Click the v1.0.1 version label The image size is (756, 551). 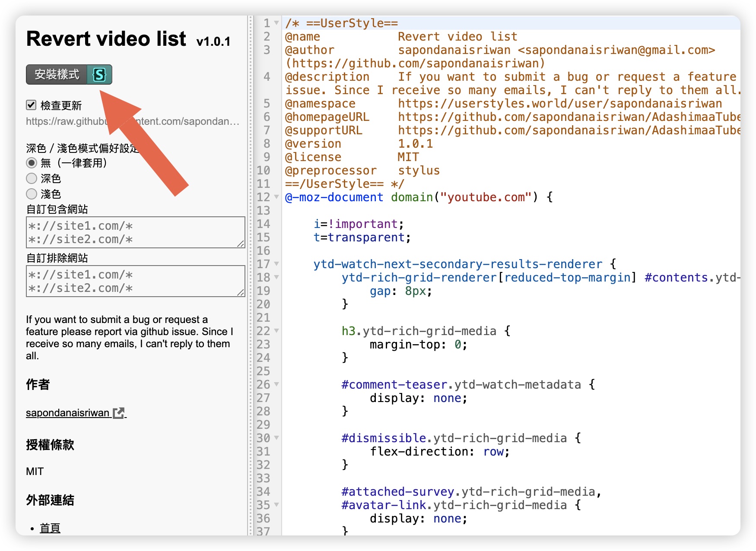point(213,41)
